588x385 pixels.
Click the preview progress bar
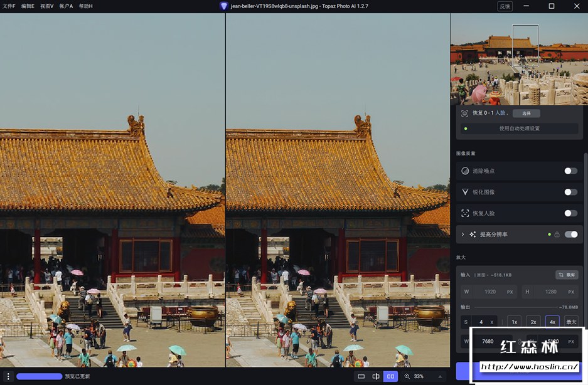point(40,376)
